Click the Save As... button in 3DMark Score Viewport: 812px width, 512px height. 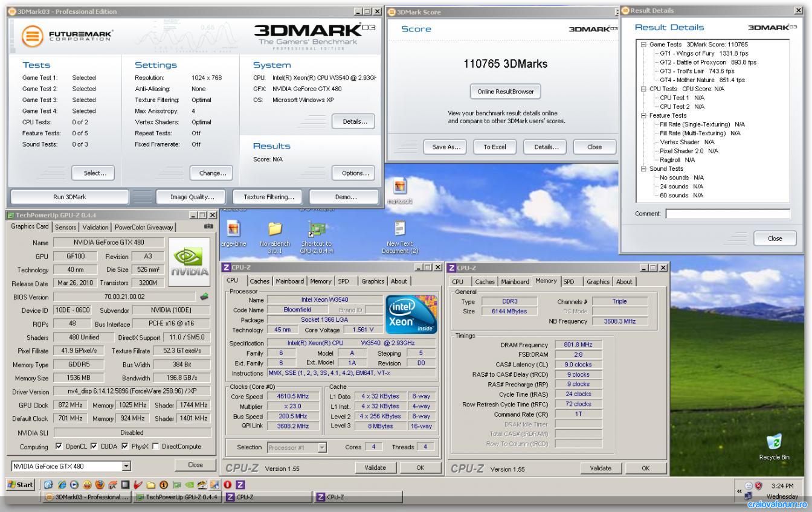click(x=446, y=147)
